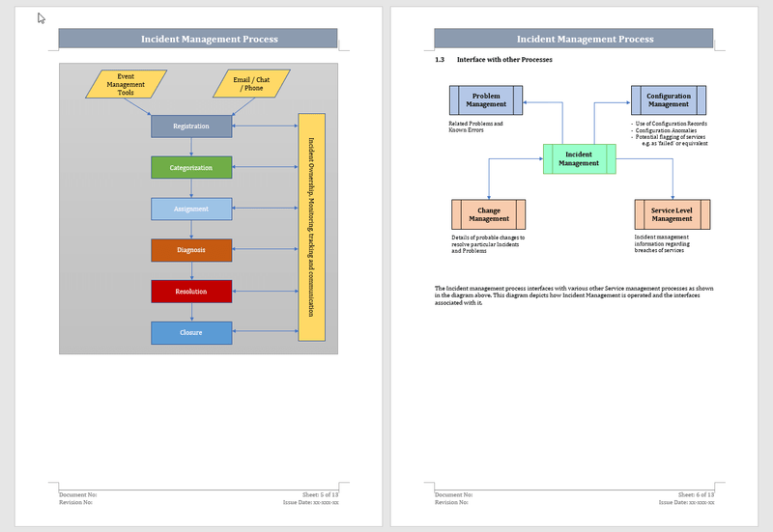Click the red Resolution box

[x=191, y=291]
